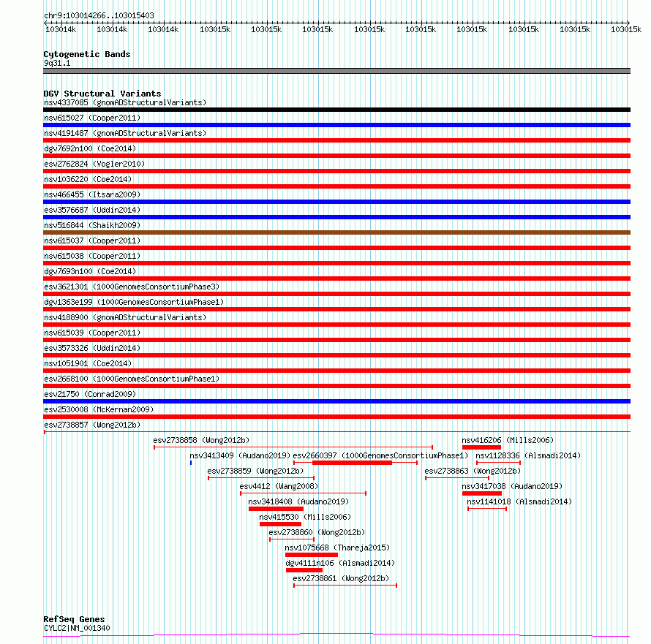Click dgv7693n100 (Coe2014) label
The image size is (651, 644).
point(90,271)
